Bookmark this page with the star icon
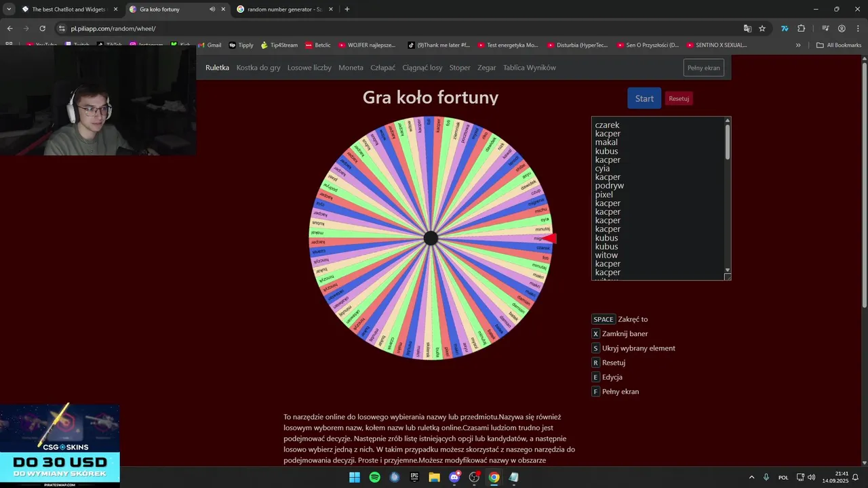 click(762, 28)
